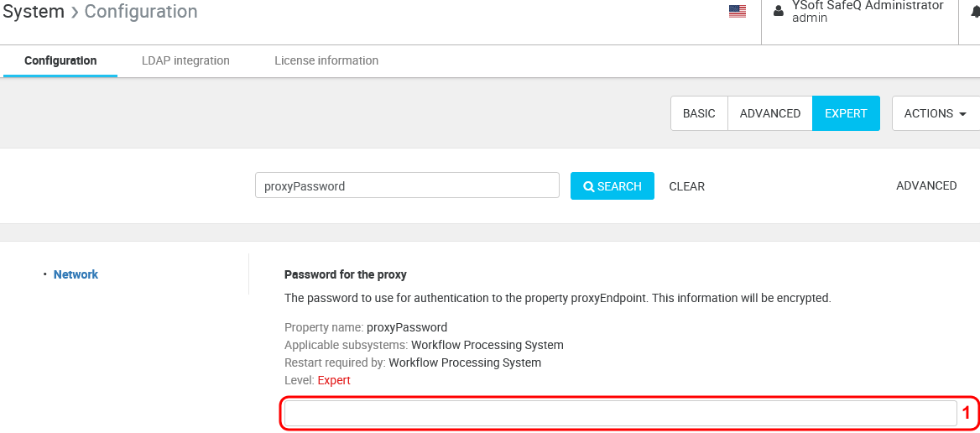
Task: Click the user profile silhouette icon
Action: click(x=779, y=11)
